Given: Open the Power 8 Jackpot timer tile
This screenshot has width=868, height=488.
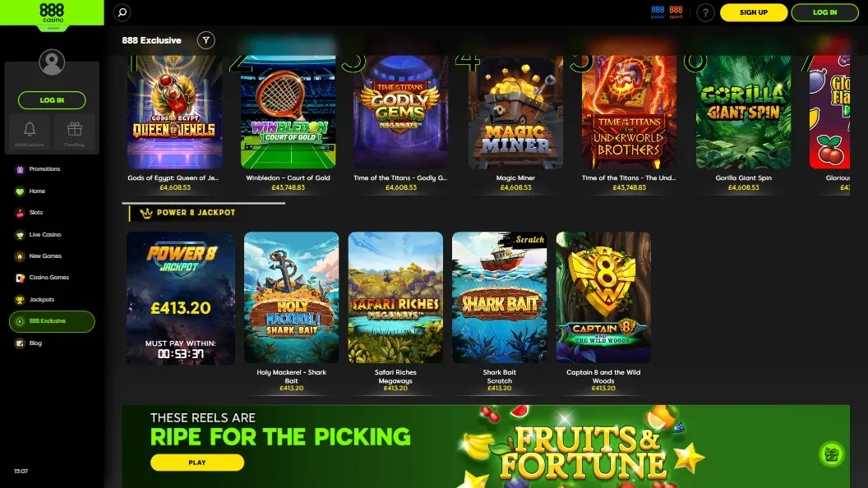Looking at the screenshot, I should pos(181,298).
